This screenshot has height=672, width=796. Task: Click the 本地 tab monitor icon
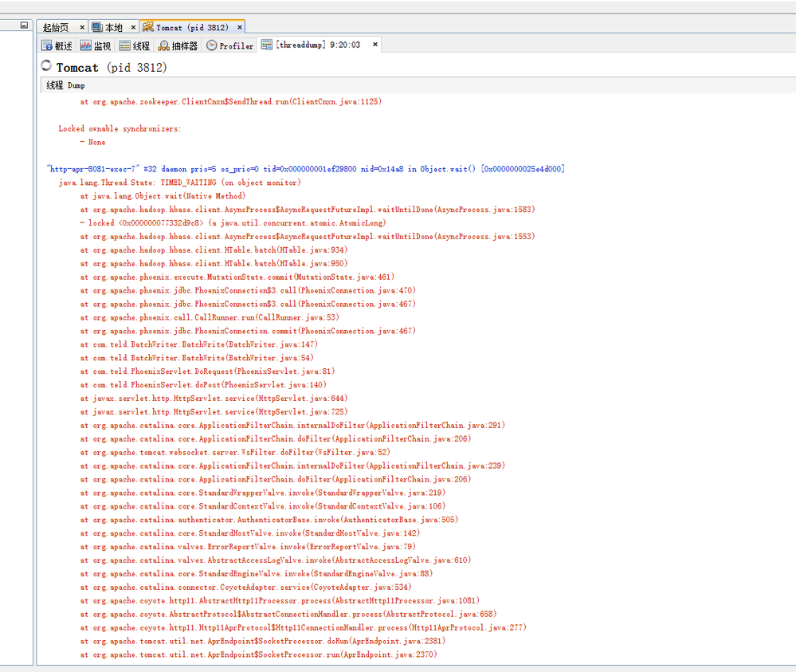[x=97, y=27]
